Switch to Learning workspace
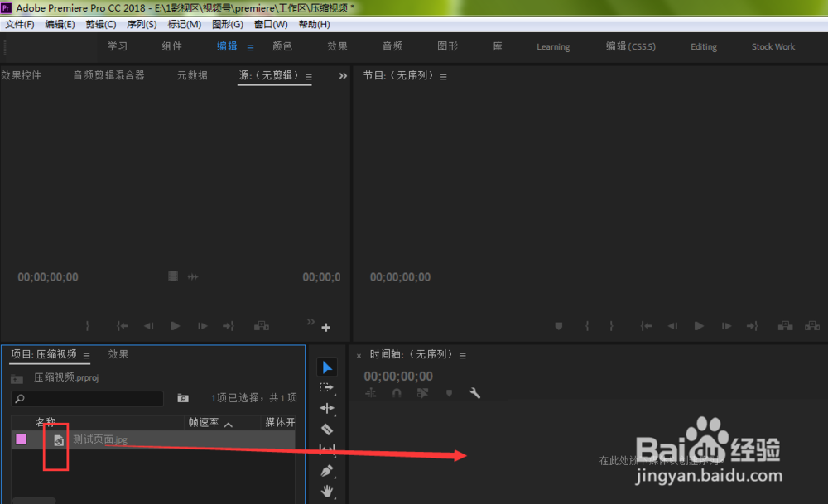Screen dimensions: 828x504 coord(553,47)
